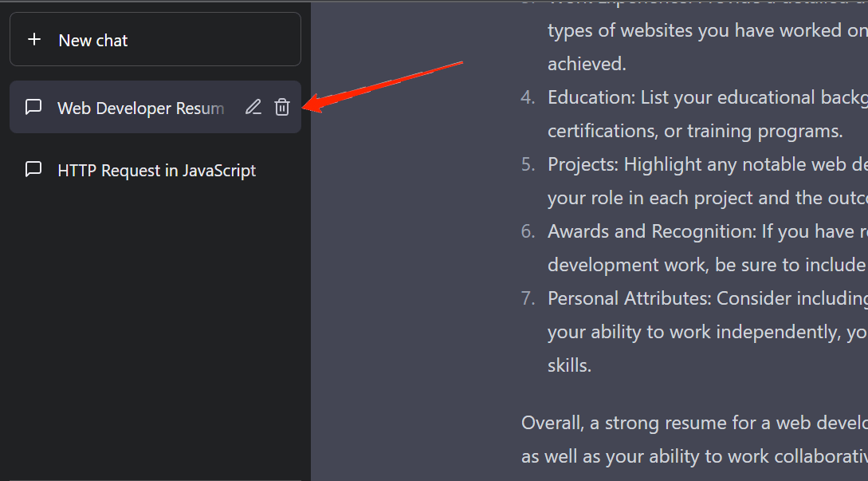
Task: Click list number 5 marker
Action: click(528, 164)
